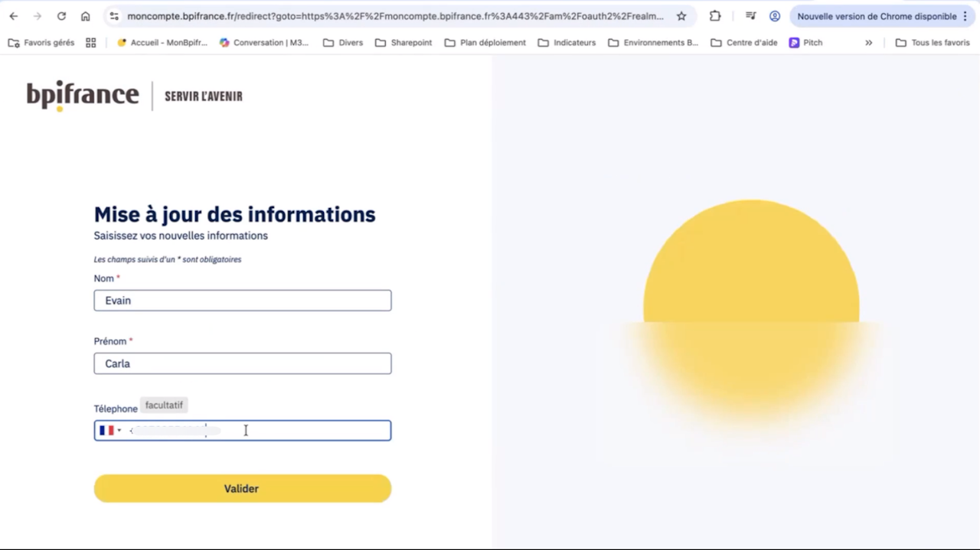Open the Chrome profile icon

(x=775, y=16)
